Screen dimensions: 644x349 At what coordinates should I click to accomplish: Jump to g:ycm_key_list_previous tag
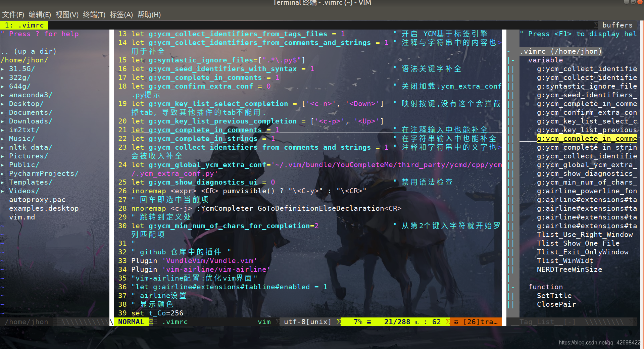587,130
